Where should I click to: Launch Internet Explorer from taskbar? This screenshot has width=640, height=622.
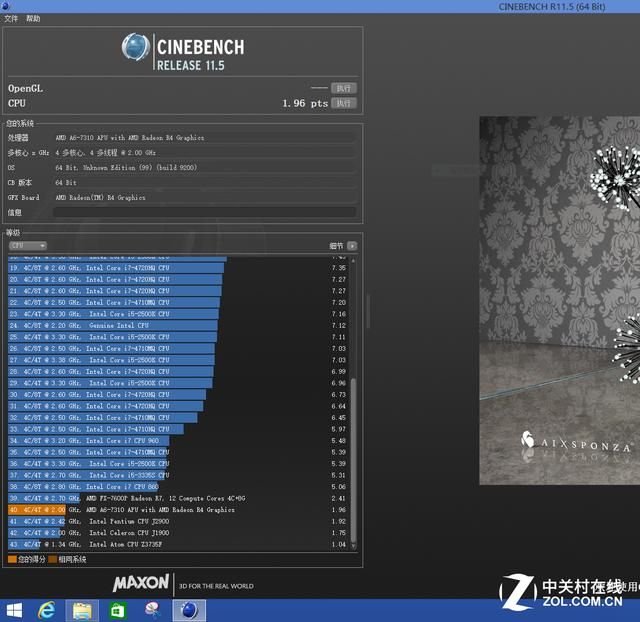pos(47,611)
